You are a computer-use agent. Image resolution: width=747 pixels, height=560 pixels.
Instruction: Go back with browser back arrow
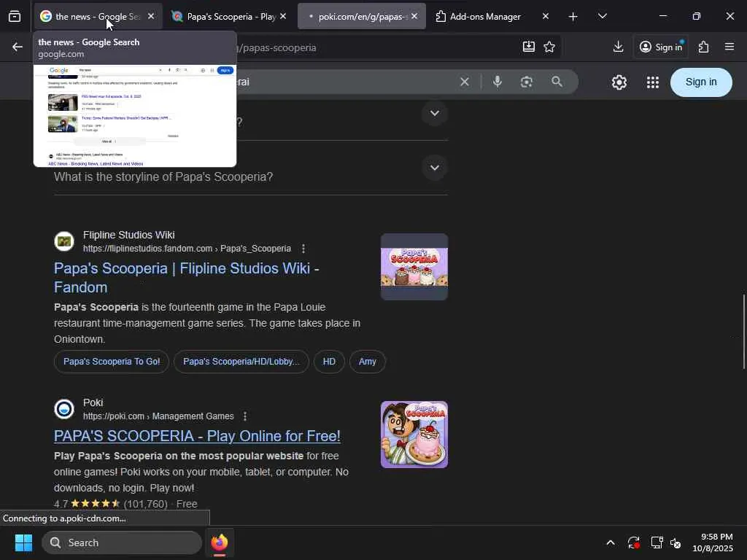point(18,47)
